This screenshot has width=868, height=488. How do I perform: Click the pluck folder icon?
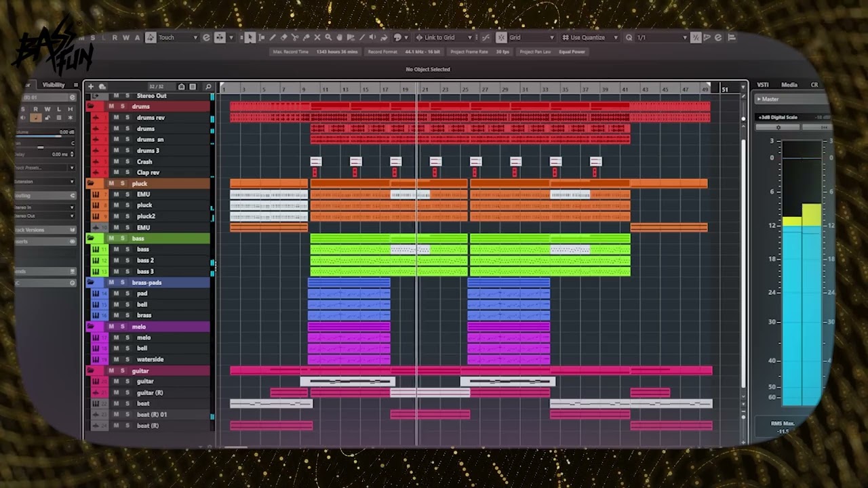click(91, 184)
